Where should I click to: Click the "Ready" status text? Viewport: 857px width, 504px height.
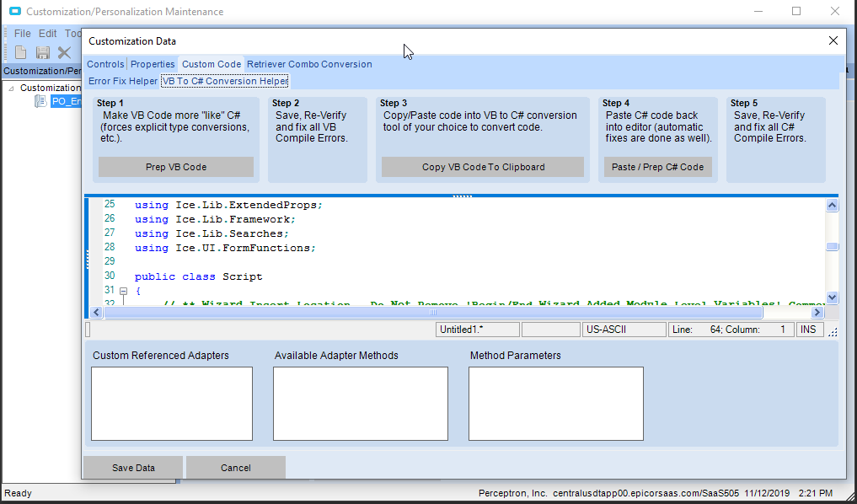coord(18,493)
